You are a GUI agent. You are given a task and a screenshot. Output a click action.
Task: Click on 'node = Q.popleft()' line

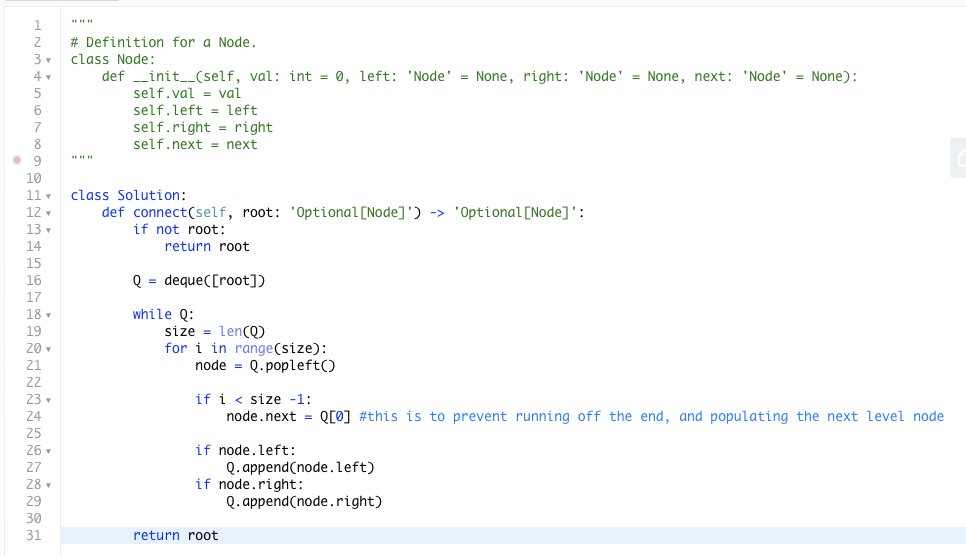click(x=265, y=366)
